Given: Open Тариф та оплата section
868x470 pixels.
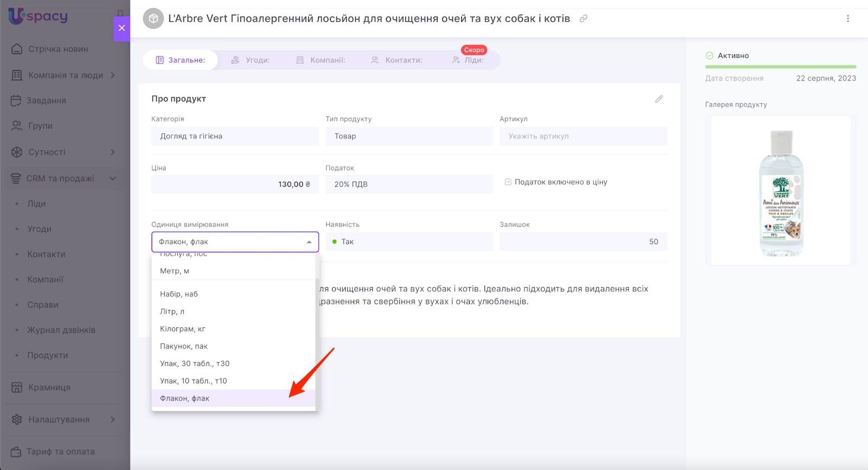Looking at the screenshot, I should point(60,452).
